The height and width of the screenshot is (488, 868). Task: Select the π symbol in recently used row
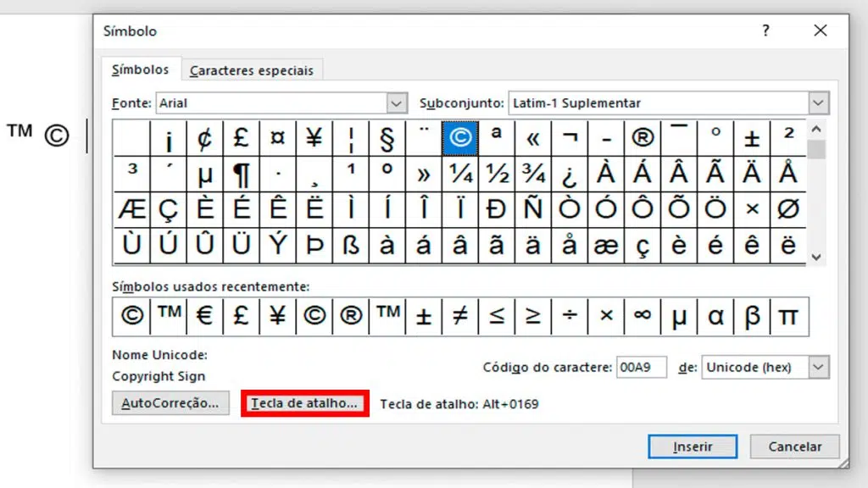click(787, 316)
